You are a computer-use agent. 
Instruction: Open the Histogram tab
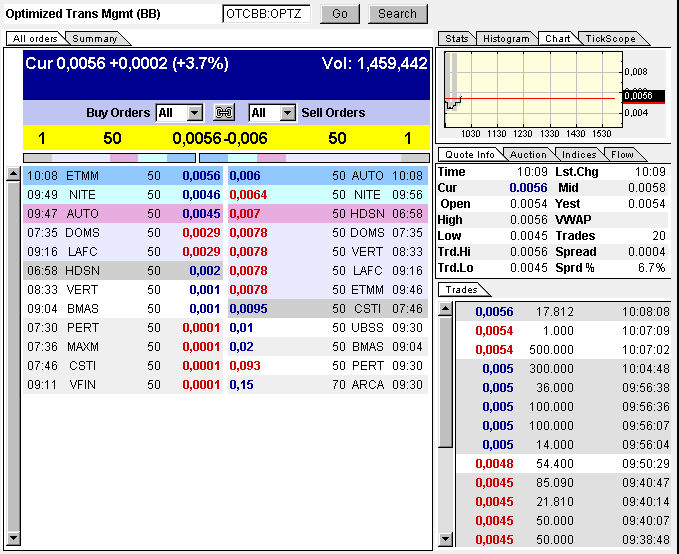click(505, 39)
